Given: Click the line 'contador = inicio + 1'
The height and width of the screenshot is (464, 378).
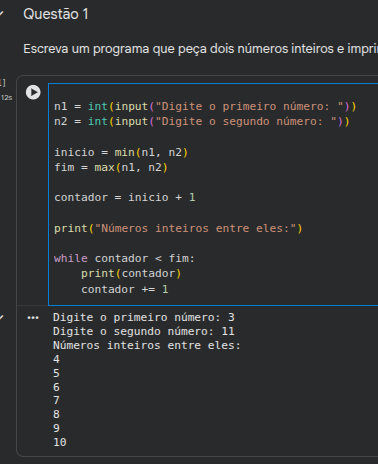Looking at the screenshot, I should click(x=125, y=197).
